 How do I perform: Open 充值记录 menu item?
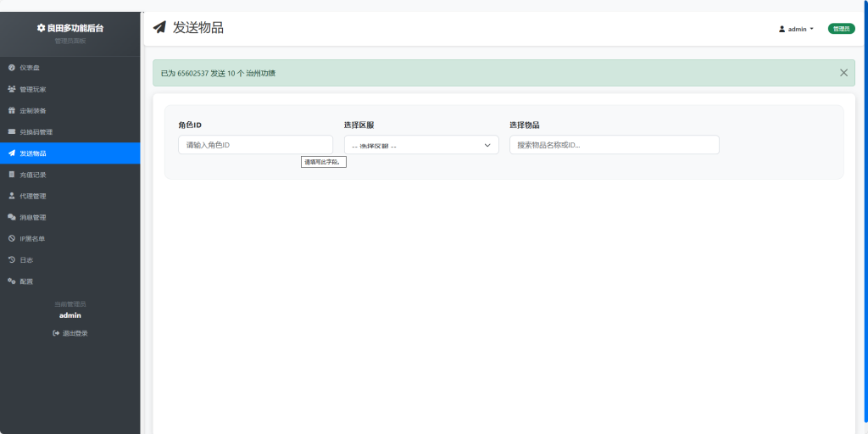pos(70,175)
